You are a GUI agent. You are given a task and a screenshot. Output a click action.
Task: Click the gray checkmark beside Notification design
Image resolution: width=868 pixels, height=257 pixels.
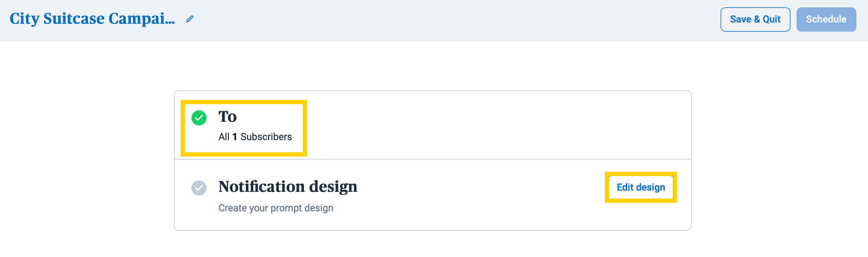pyautogui.click(x=199, y=188)
